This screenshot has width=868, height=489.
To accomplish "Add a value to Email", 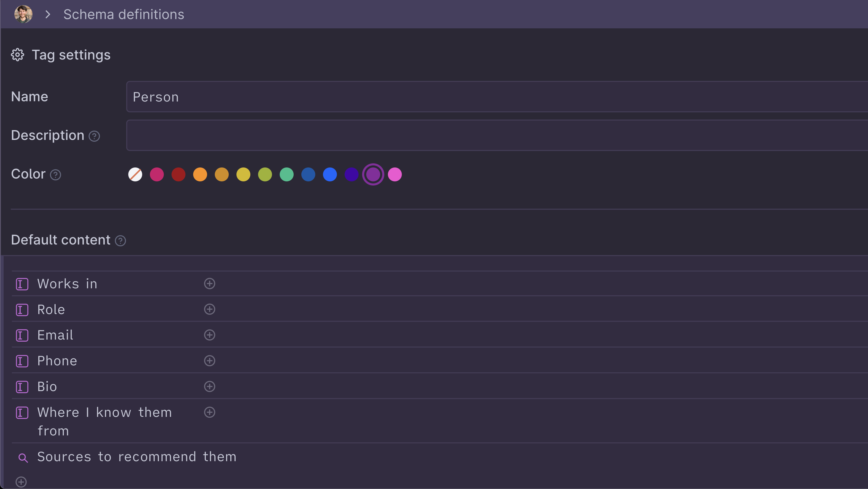I will [x=210, y=335].
